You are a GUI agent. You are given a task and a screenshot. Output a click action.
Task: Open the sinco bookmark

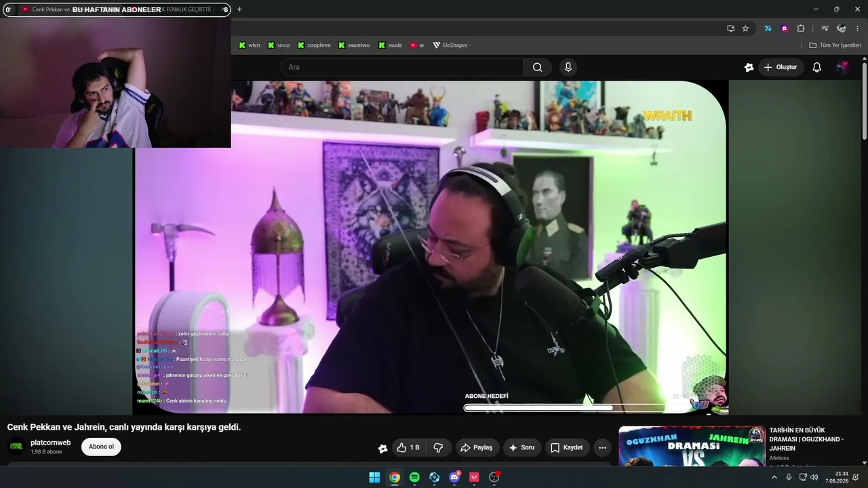279,45
